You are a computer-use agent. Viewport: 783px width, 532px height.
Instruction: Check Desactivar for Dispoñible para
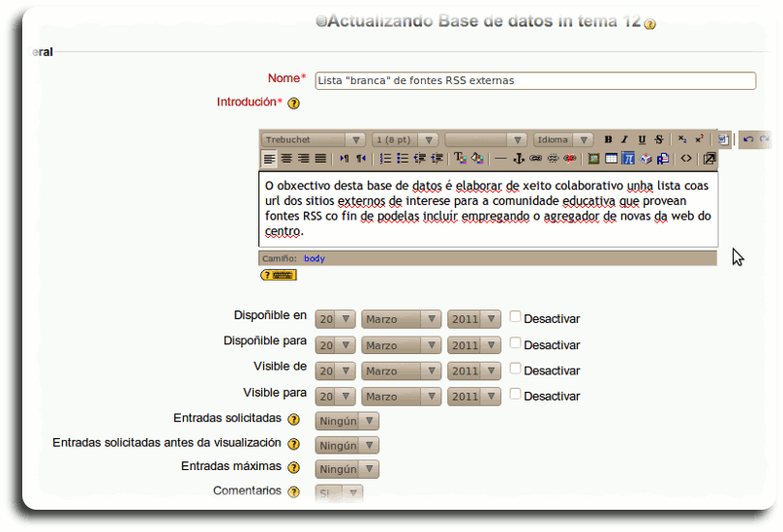coord(515,342)
